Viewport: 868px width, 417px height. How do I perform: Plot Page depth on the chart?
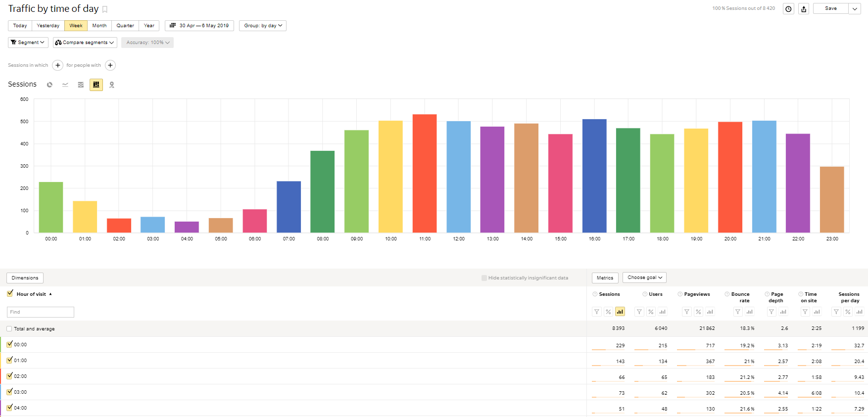(783, 312)
